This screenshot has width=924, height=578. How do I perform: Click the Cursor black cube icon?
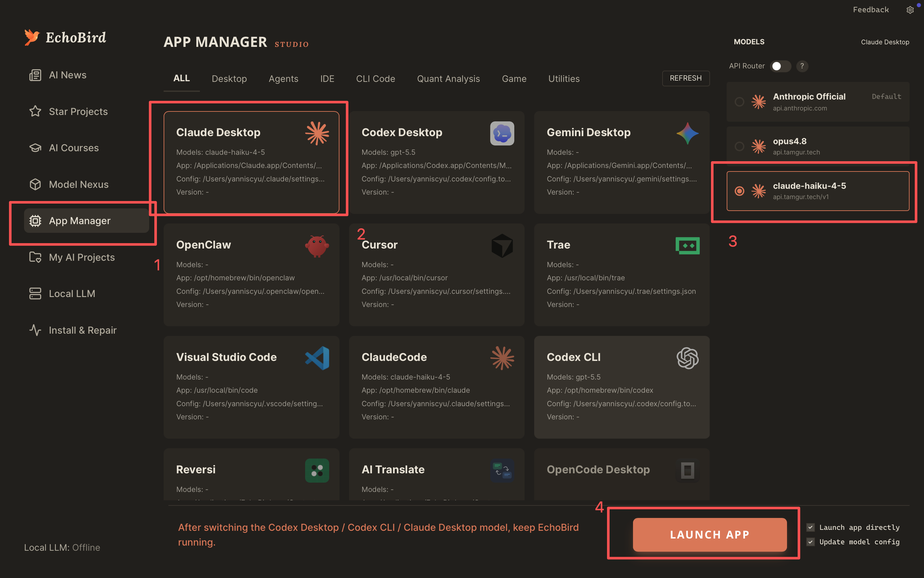point(502,246)
